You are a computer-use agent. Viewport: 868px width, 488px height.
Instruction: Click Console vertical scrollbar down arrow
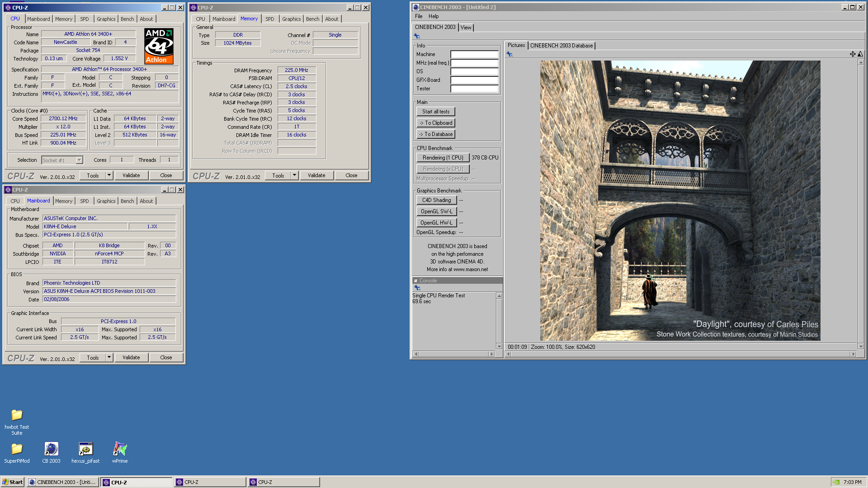click(499, 347)
